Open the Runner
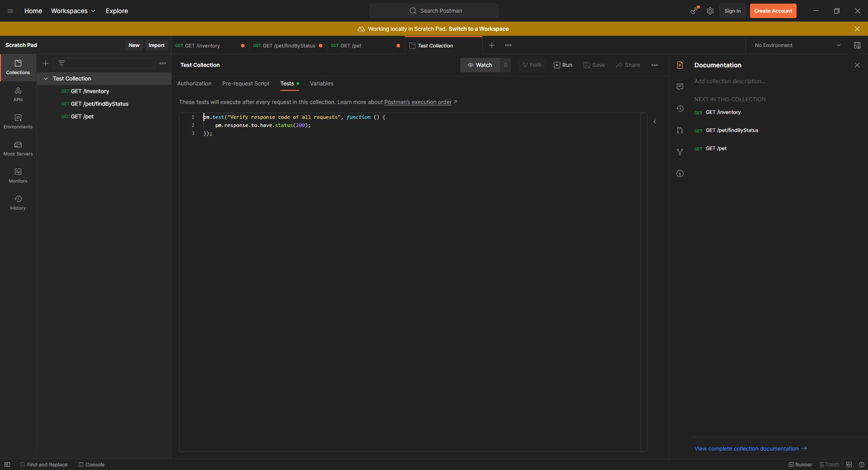This screenshot has width=868, height=470. (x=800, y=465)
